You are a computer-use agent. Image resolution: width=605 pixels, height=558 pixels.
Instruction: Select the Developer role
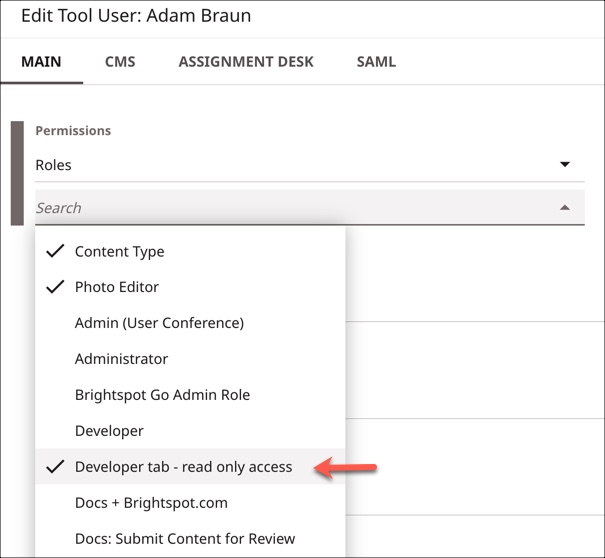click(190, 431)
